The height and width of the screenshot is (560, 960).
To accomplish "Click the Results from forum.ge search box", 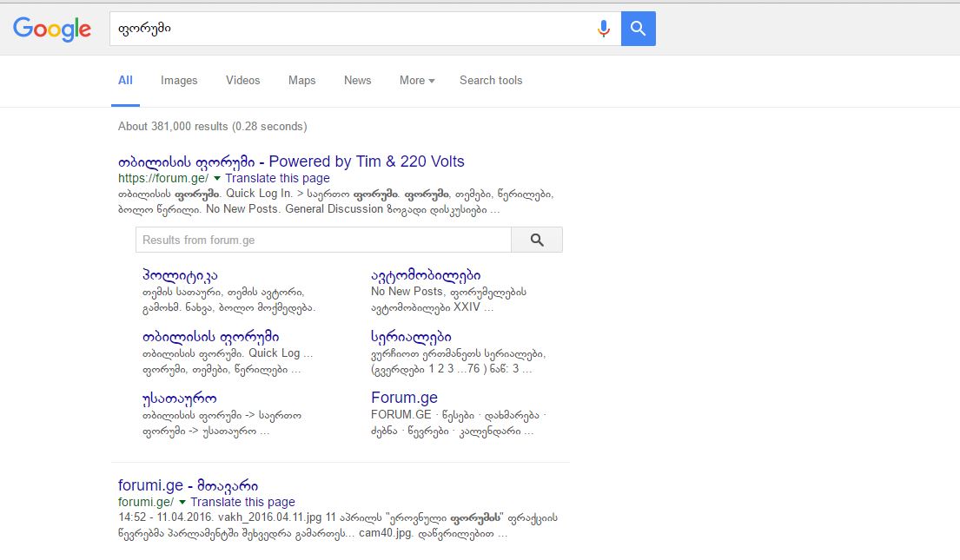I will [x=323, y=240].
